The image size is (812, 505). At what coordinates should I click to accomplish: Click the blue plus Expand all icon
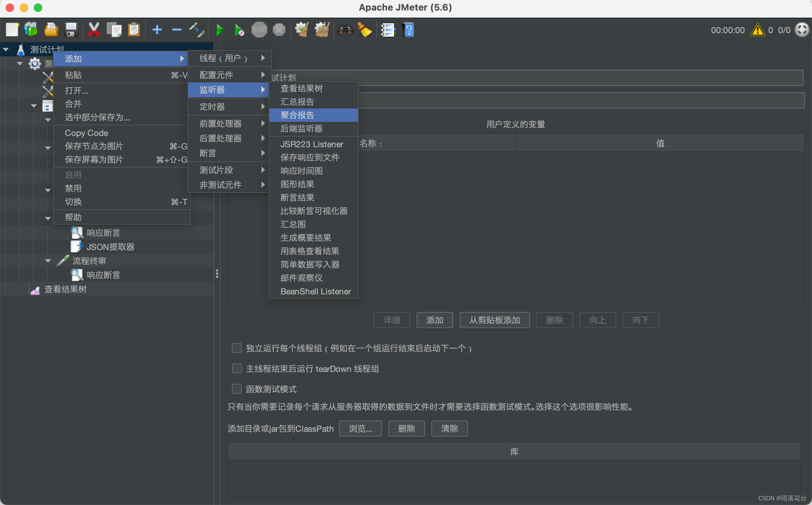click(x=157, y=30)
